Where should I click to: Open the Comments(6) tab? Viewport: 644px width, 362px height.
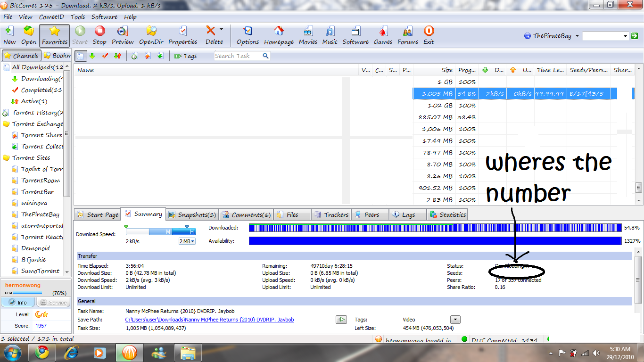tap(246, 214)
